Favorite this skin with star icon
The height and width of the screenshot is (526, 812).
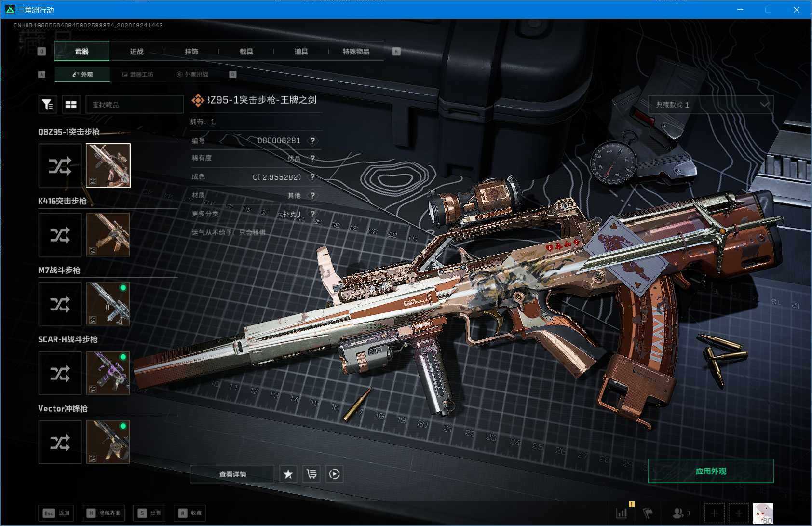point(288,474)
